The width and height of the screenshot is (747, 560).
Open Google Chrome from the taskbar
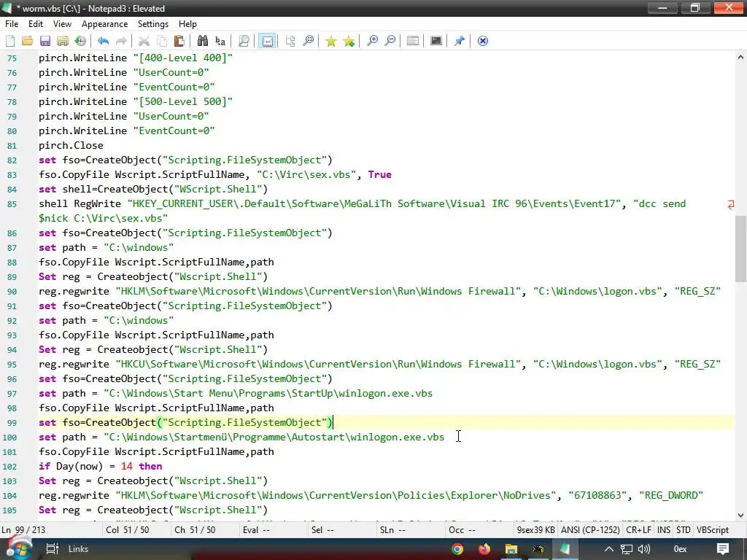[457, 550]
